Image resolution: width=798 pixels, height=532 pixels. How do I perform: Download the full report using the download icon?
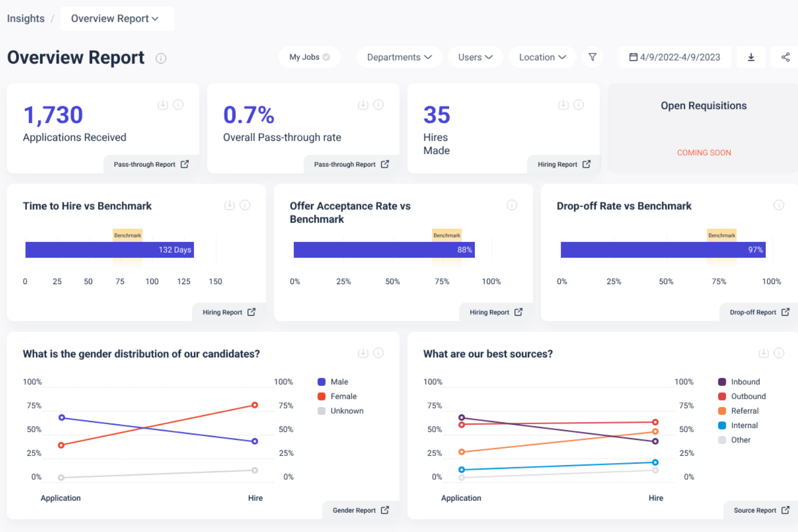click(751, 57)
